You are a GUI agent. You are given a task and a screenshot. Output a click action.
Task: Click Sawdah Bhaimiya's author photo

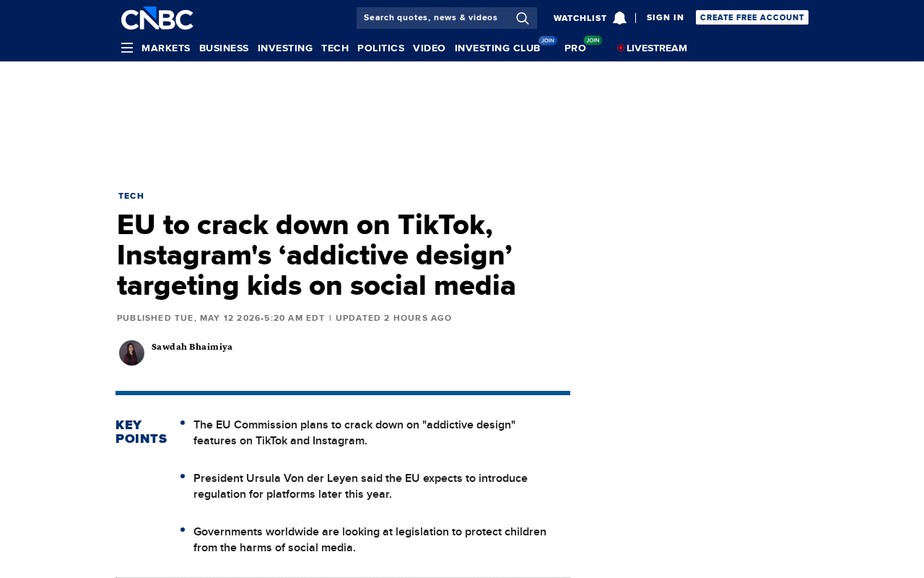[x=131, y=353]
